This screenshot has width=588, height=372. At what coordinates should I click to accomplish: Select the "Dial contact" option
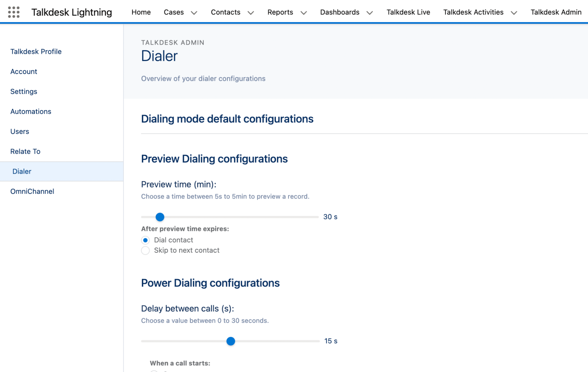point(145,240)
